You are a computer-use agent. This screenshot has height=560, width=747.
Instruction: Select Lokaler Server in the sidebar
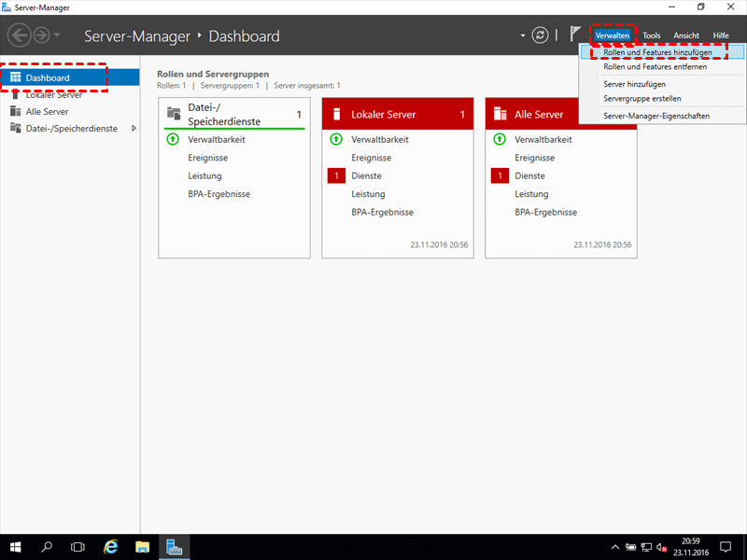(54, 95)
